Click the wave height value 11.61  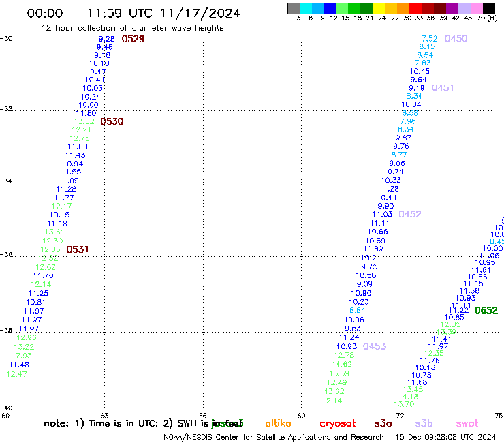pyautogui.click(x=481, y=271)
